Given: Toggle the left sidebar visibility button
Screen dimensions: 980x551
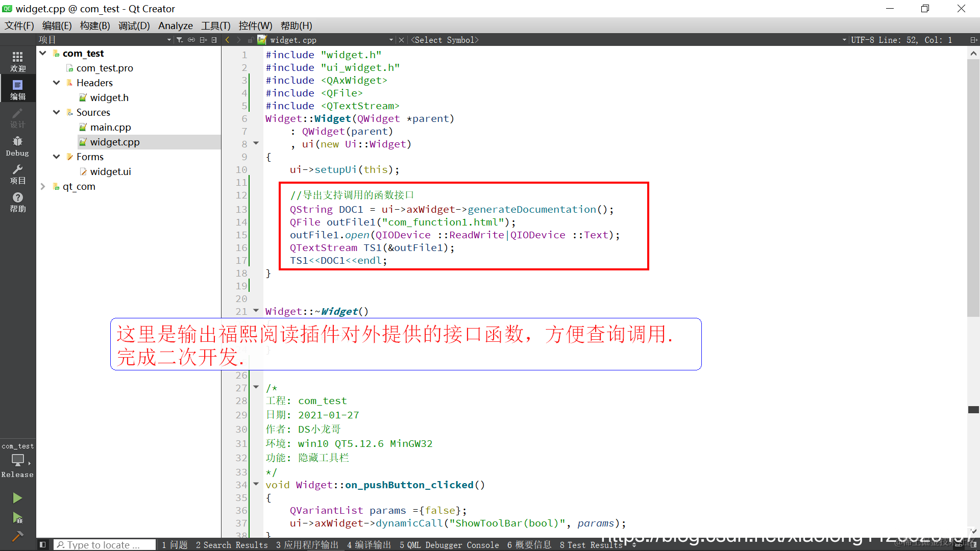Looking at the screenshot, I should [43, 545].
